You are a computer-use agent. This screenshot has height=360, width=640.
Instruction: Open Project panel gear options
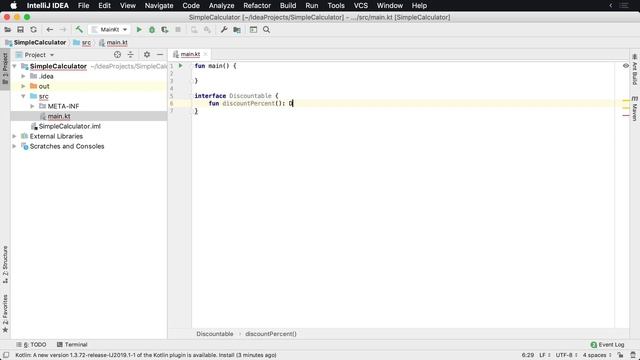(147, 55)
